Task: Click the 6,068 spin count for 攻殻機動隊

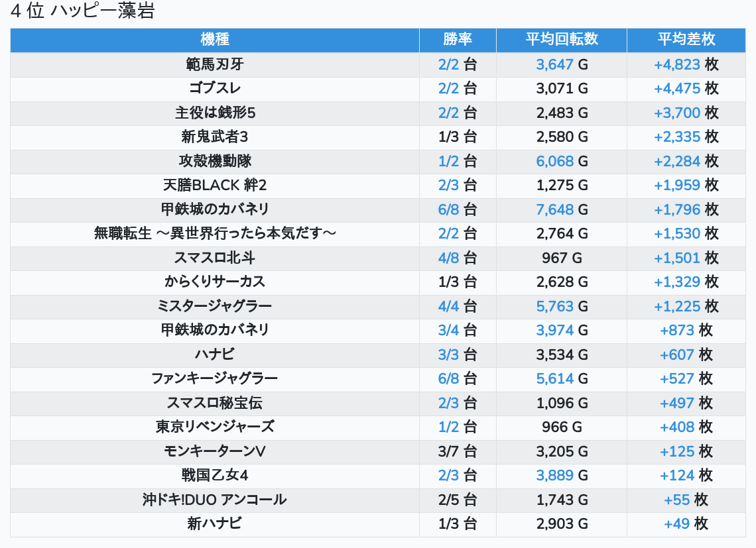Action: pos(555,162)
